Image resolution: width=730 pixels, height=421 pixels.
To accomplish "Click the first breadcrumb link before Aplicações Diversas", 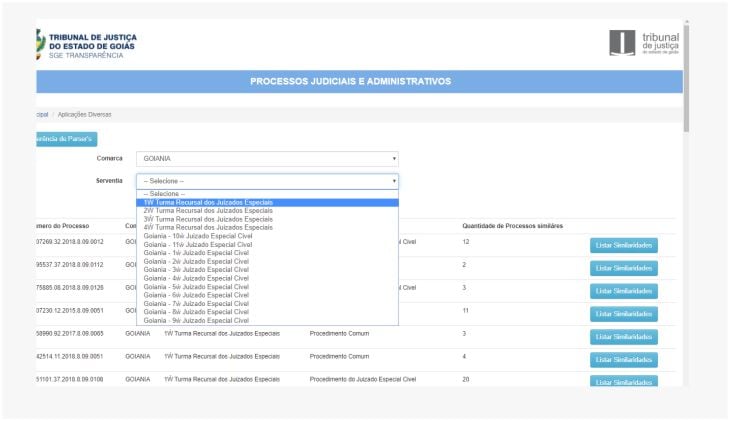I will point(42,115).
